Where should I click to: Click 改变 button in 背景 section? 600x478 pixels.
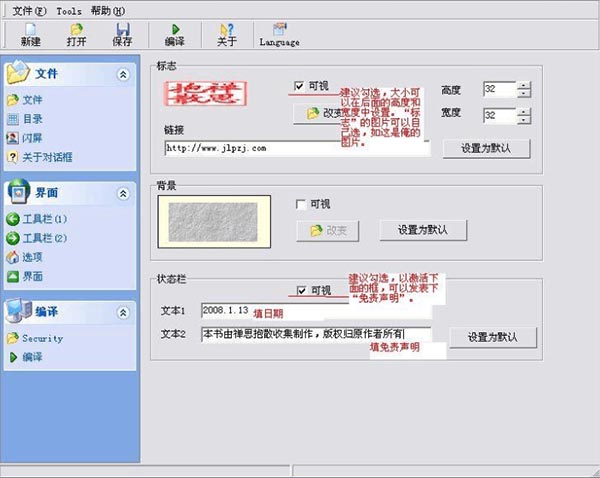pos(328,230)
